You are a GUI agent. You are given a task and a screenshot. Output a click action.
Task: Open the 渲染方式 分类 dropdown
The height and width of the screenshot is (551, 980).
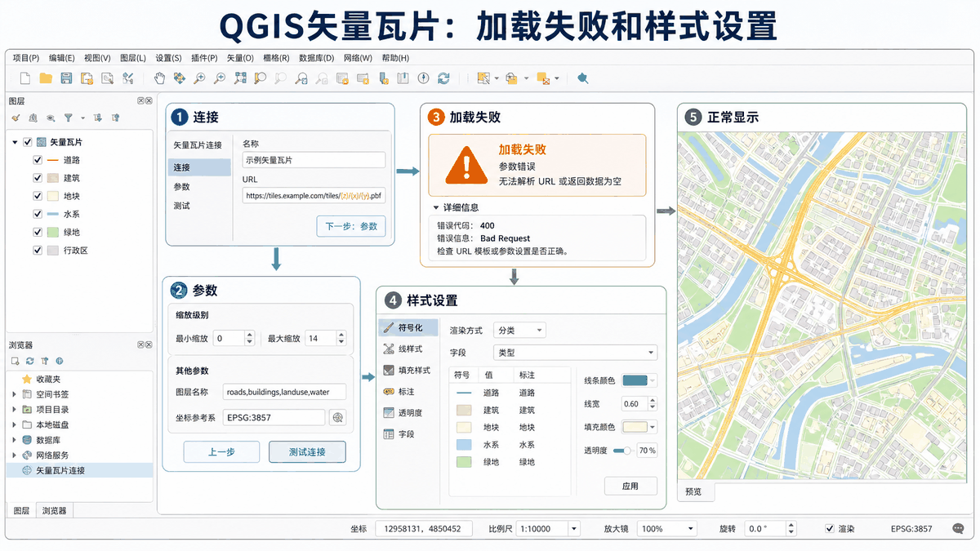click(x=519, y=331)
